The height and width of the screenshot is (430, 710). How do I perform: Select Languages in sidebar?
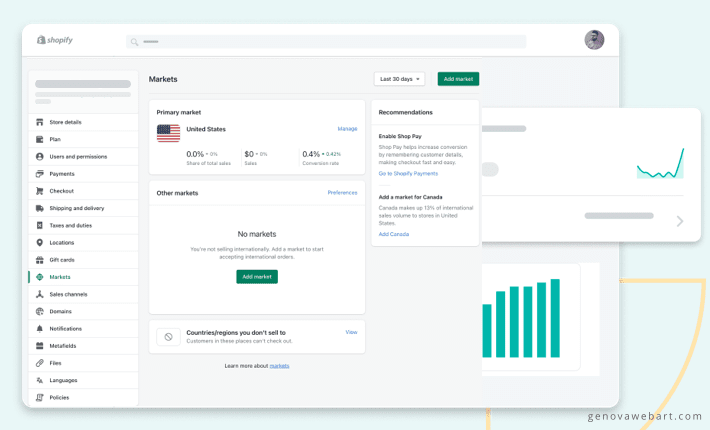(x=83, y=380)
